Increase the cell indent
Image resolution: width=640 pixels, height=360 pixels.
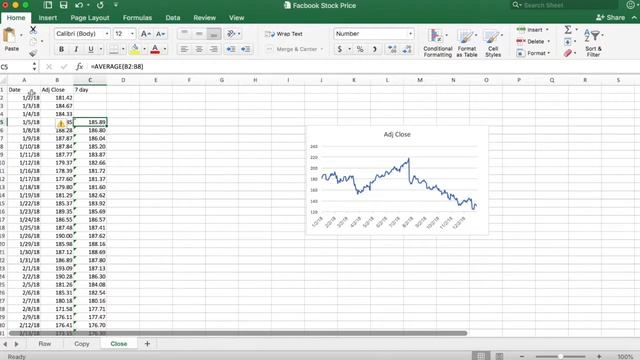(245, 49)
